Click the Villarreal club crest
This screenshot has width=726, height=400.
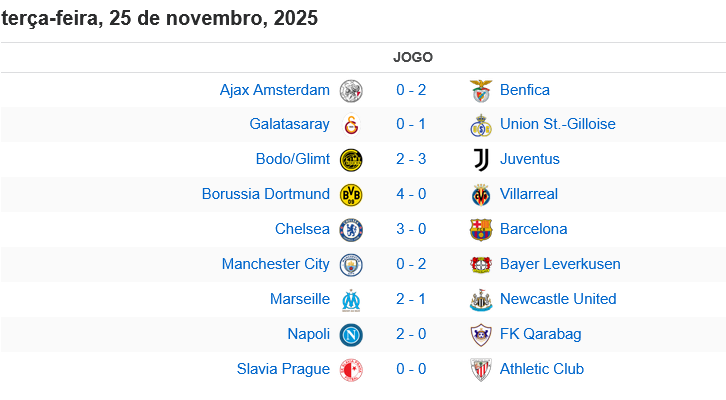[x=481, y=195]
